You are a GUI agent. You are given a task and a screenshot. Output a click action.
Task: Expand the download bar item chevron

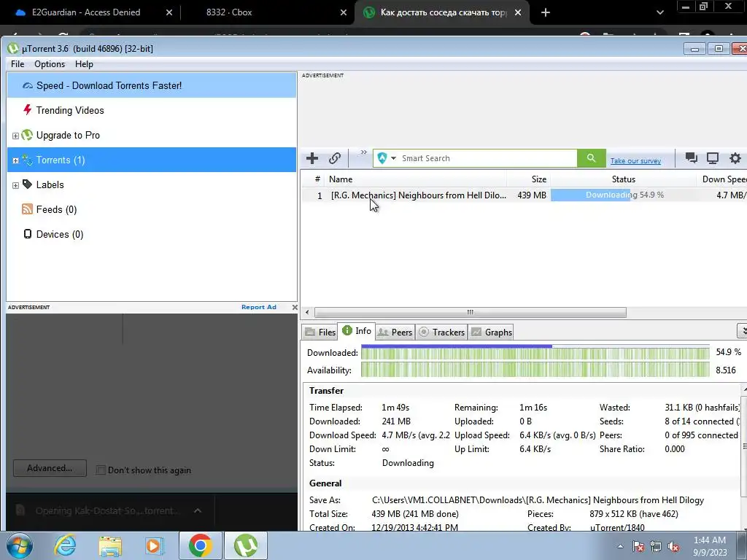(x=197, y=510)
